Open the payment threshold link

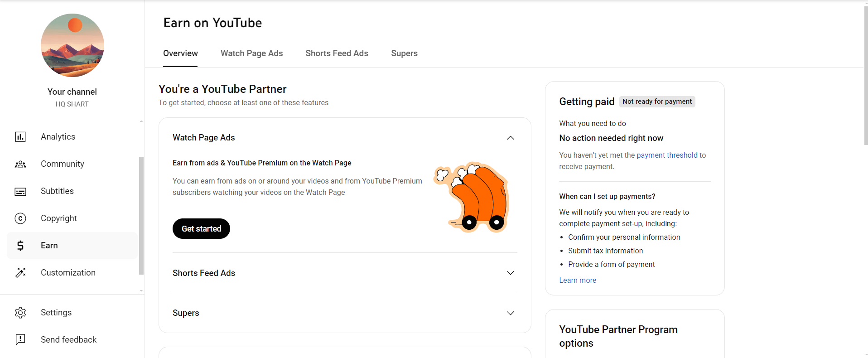(x=667, y=155)
